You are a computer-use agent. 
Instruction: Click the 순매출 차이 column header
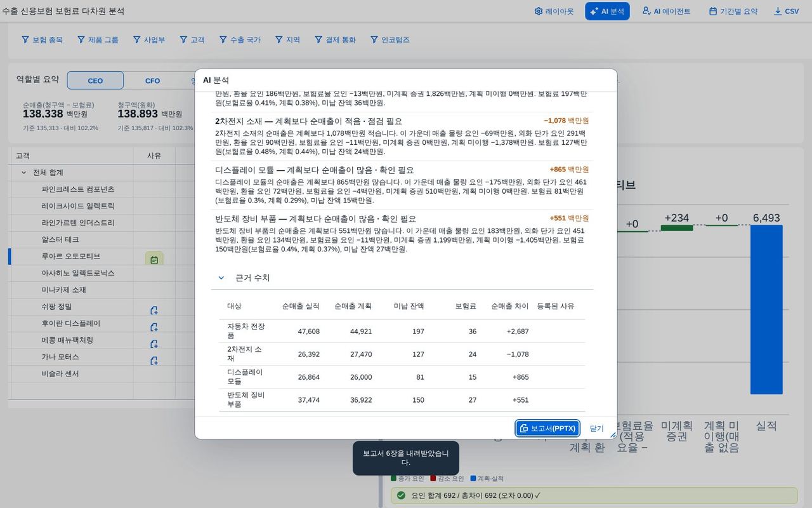click(509, 306)
